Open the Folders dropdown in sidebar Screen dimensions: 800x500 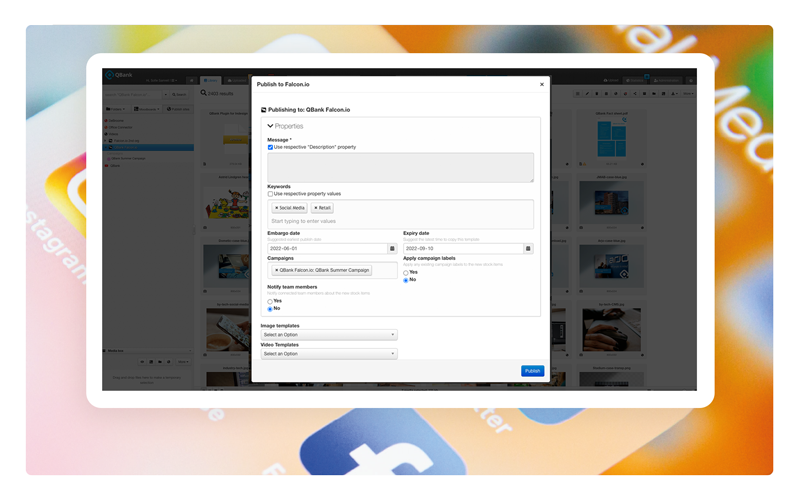pos(115,109)
